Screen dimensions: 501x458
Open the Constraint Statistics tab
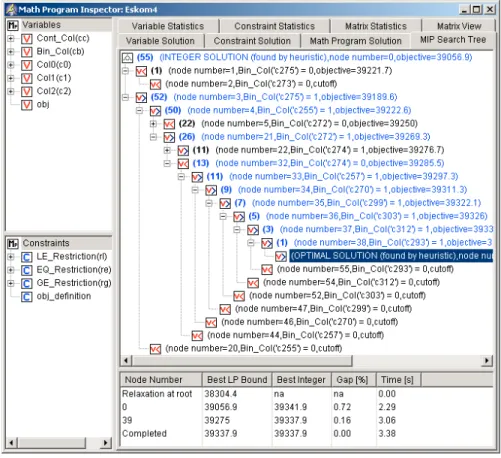pos(274,26)
